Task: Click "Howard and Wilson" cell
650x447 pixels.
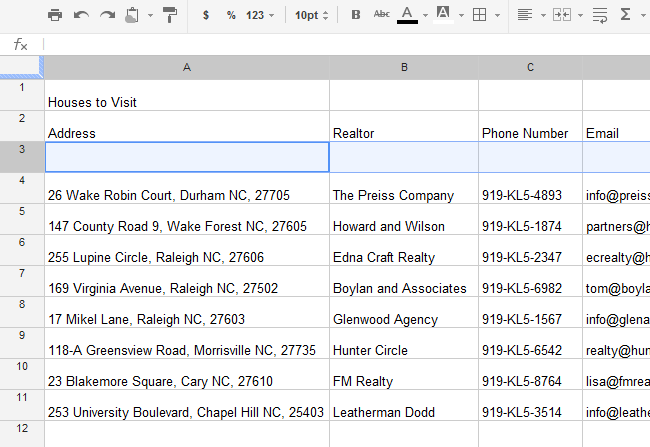Action: click(x=404, y=219)
